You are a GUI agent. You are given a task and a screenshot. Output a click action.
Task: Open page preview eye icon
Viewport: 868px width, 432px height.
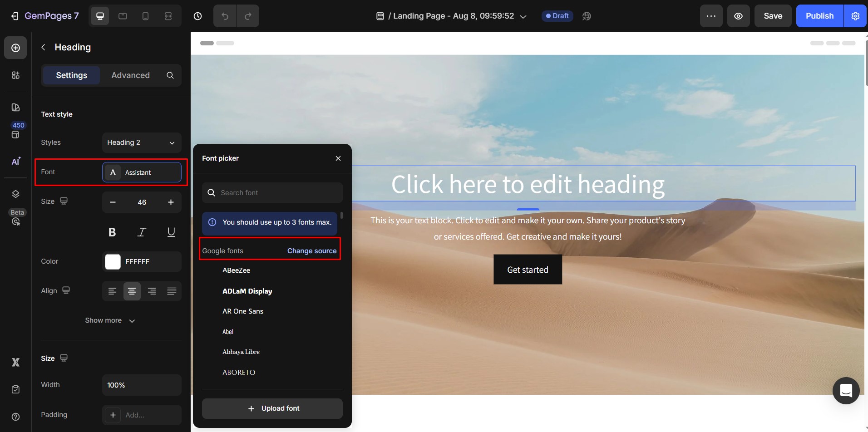[738, 16]
